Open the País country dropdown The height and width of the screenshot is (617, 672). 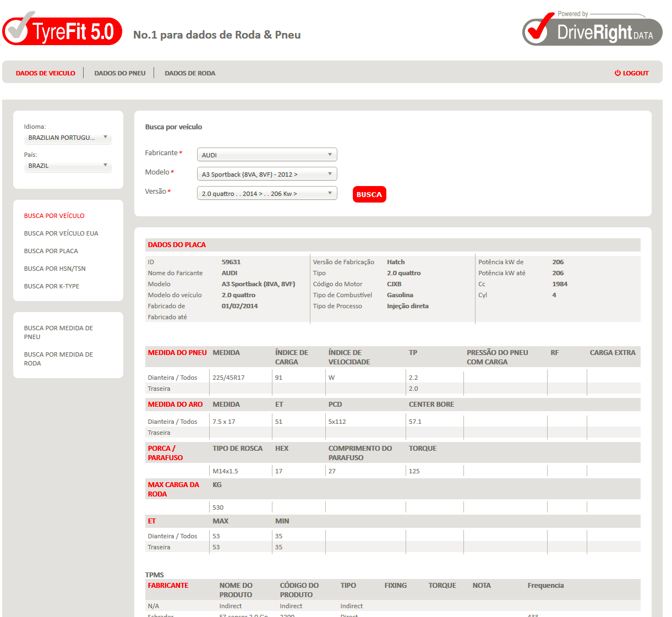pyautogui.click(x=68, y=166)
